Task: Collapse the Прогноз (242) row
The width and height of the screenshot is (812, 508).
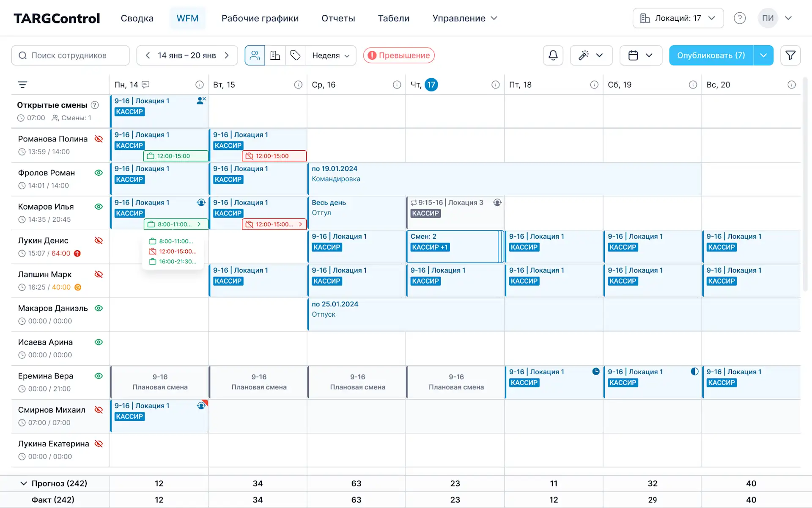Action: click(24, 483)
